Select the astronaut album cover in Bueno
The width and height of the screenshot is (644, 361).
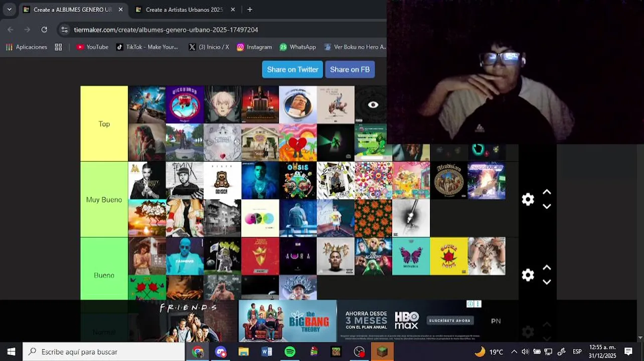click(222, 256)
